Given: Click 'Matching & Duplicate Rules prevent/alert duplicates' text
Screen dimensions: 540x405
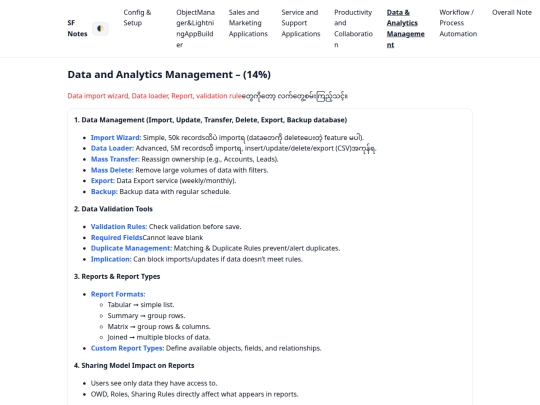Looking at the screenshot, I should click(257, 248).
